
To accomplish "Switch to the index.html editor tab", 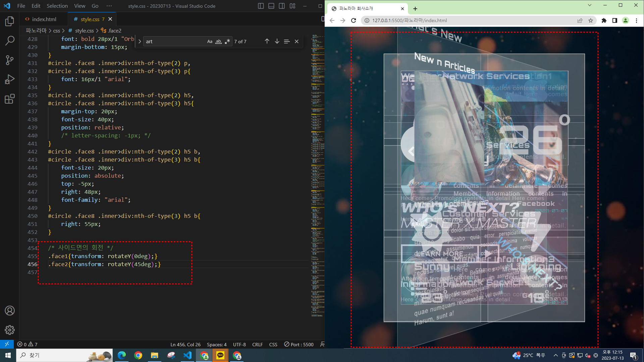I will [44, 19].
